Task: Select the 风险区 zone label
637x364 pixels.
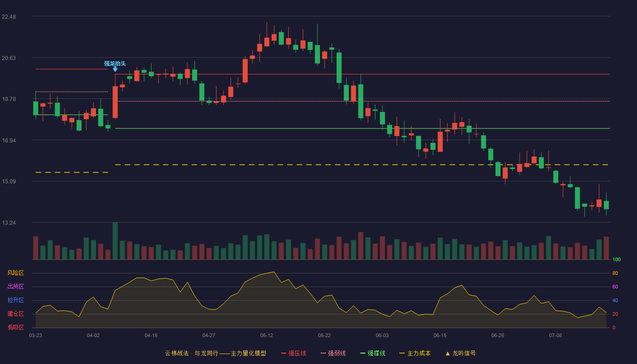Action: [15, 273]
